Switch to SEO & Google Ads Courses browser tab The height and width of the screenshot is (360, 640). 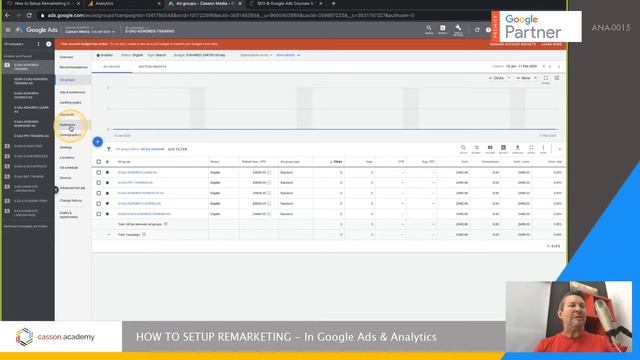285,3
